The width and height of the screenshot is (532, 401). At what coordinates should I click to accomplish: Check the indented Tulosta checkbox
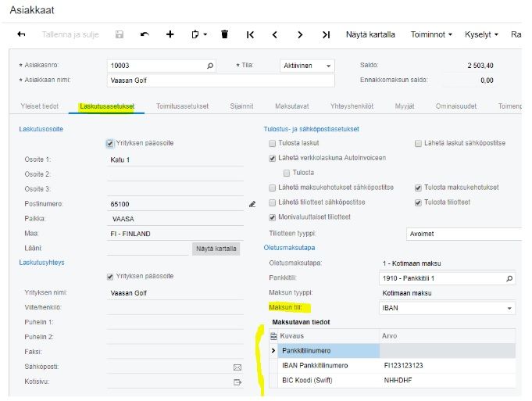(x=287, y=174)
